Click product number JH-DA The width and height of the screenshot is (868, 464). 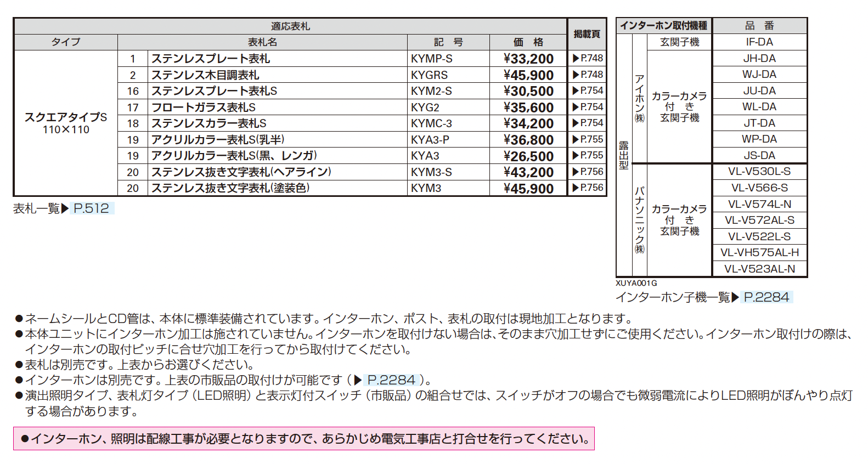(x=759, y=58)
